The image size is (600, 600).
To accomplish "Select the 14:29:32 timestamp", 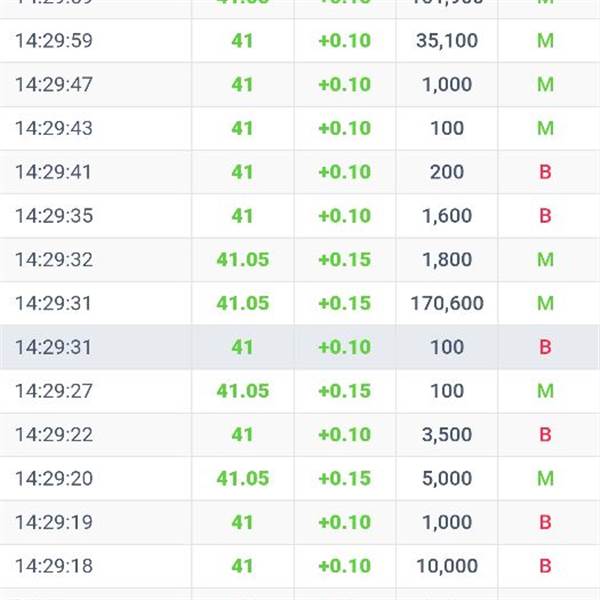I will (x=54, y=260).
